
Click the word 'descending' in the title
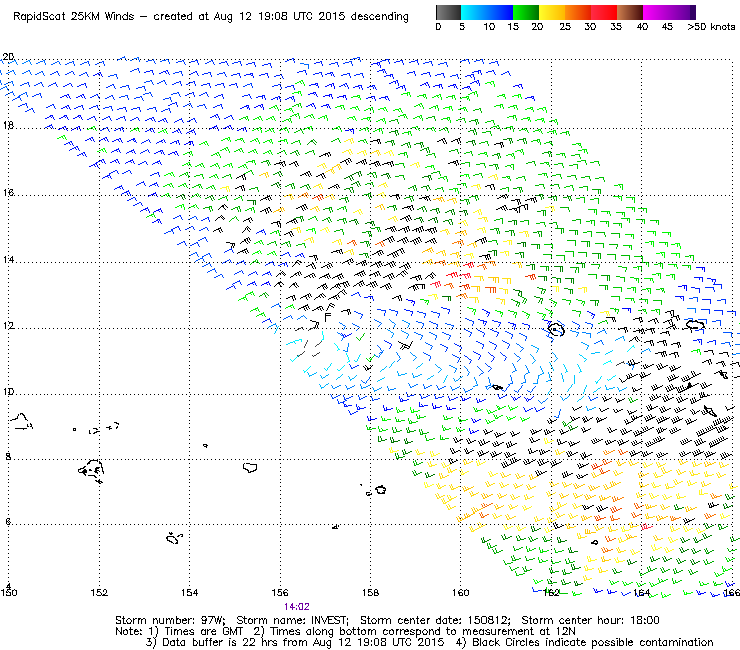379,17
